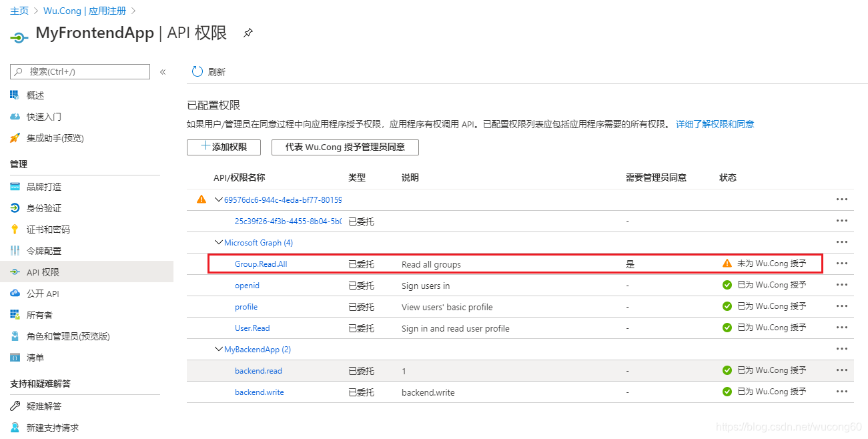
Task: Open 清单 manifest in the sidebar
Action: 35,358
